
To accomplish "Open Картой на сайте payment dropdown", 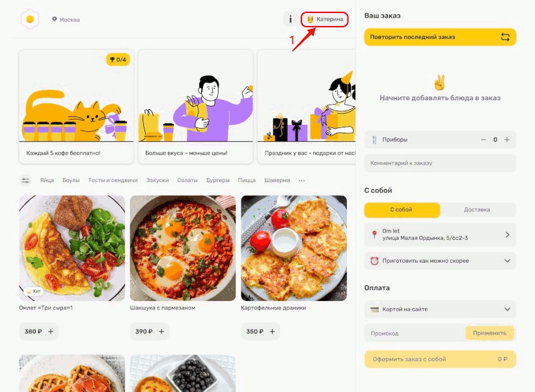I will pyautogui.click(x=440, y=309).
